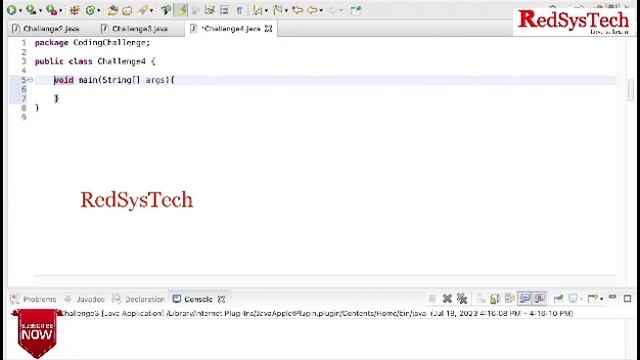The image size is (640, 360).
Task: Open the Problems view tab
Action: [x=33, y=299]
